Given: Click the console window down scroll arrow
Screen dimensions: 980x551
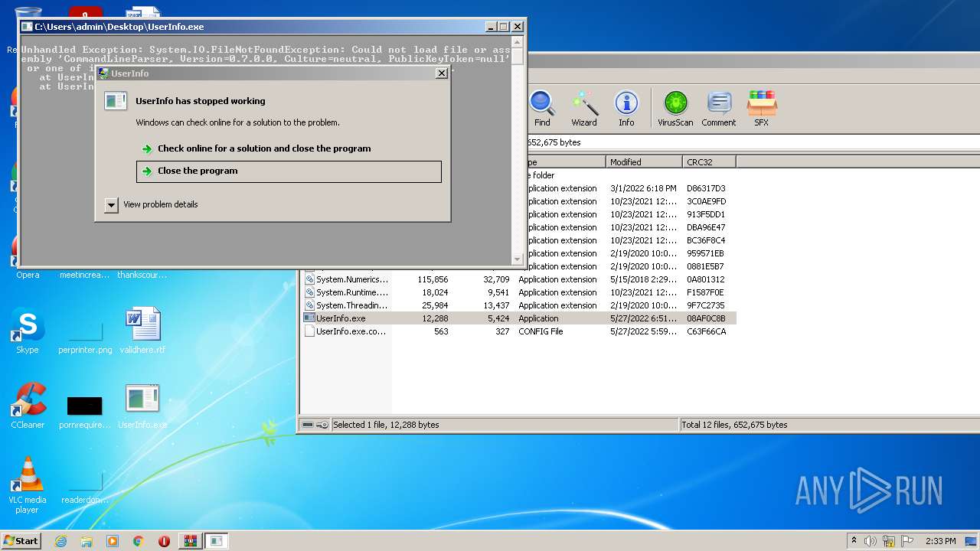Looking at the screenshot, I should (x=517, y=259).
